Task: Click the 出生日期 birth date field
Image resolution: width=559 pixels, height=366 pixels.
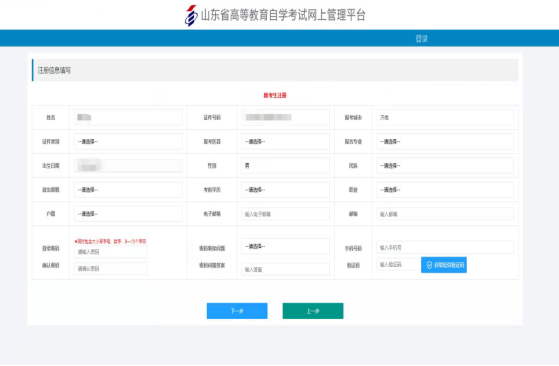Action: 128,166
